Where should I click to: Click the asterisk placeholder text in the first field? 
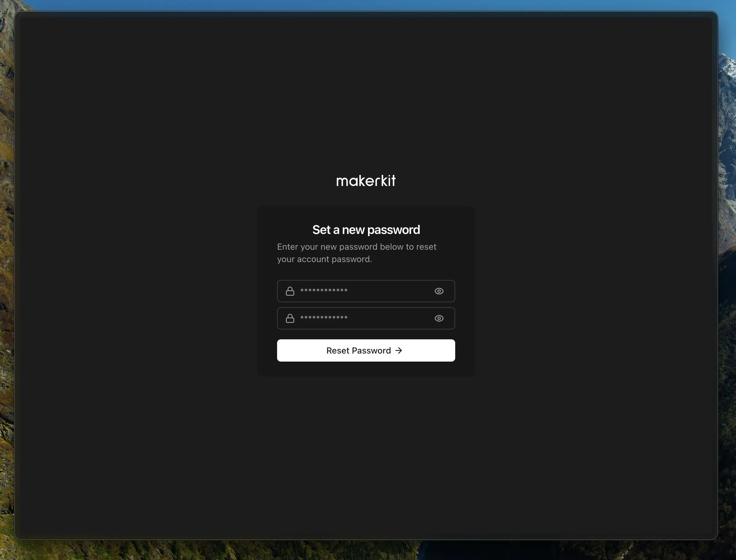pos(324,291)
